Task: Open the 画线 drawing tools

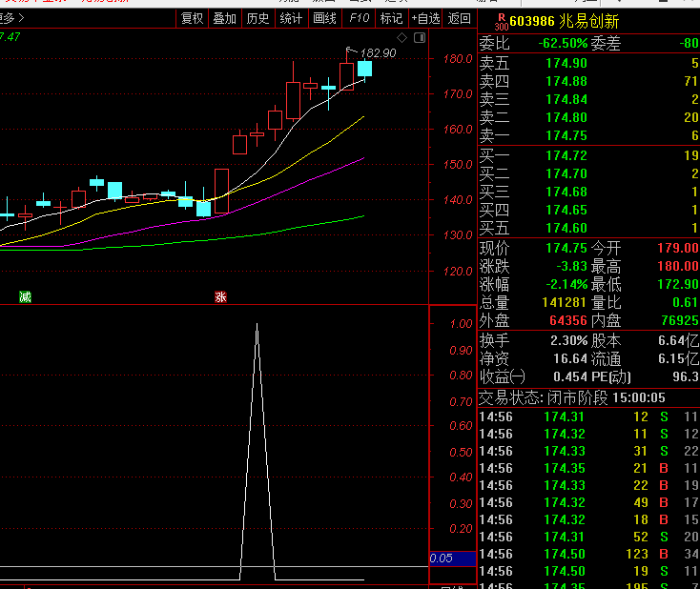Action: pyautogui.click(x=324, y=18)
